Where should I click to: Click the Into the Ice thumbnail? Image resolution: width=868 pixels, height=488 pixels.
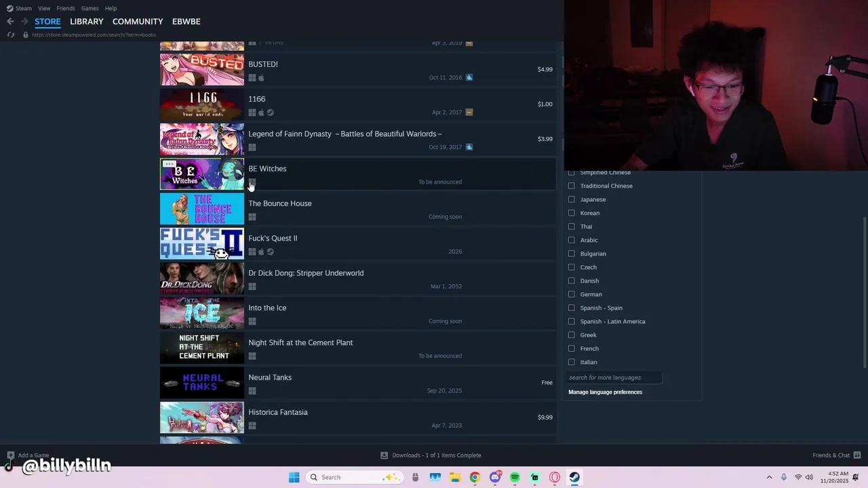[x=202, y=313]
